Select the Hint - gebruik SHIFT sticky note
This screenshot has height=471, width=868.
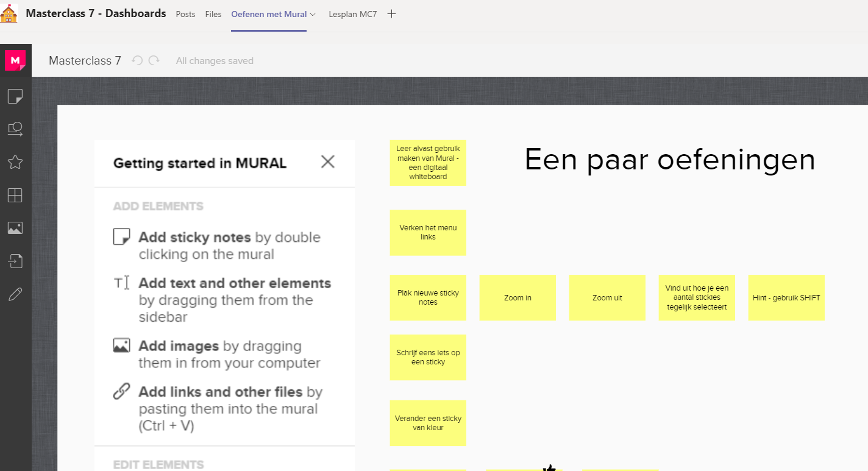pos(786,297)
